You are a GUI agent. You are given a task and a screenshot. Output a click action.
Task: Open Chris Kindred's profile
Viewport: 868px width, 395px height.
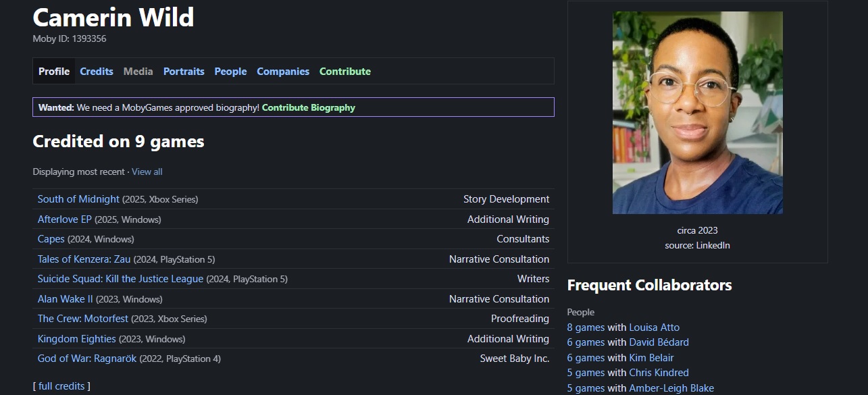coord(659,373)
